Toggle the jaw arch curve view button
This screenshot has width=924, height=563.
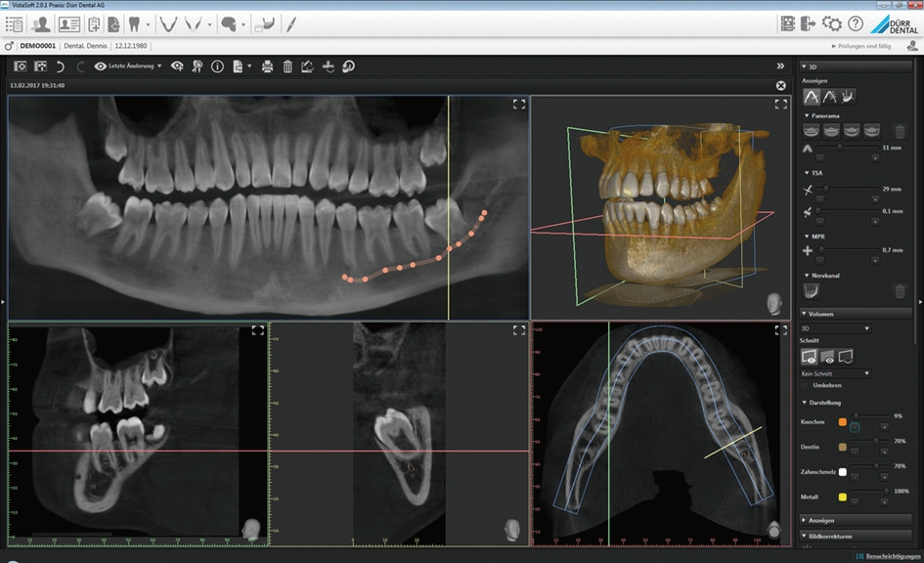click(812, 97)
